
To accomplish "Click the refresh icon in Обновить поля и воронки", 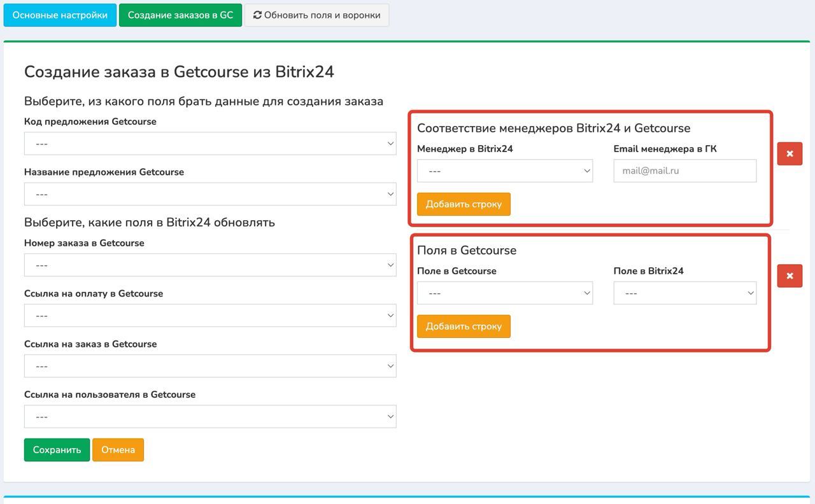I will coord(257,15).
